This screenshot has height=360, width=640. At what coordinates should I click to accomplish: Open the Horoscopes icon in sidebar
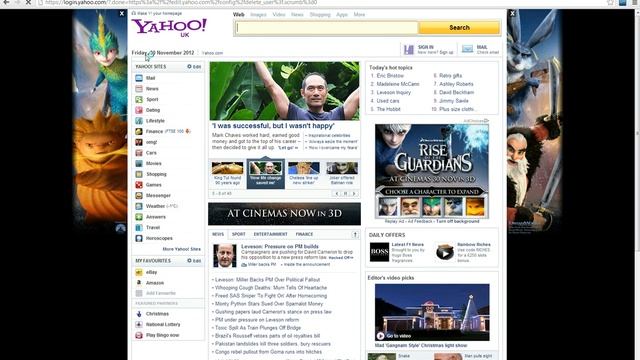tap(139, 238)
